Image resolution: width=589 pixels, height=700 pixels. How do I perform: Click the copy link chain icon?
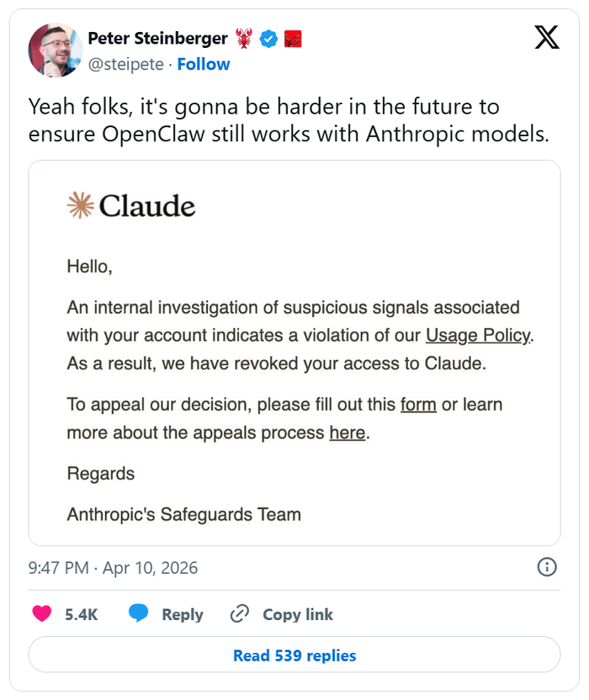point(240,614)
